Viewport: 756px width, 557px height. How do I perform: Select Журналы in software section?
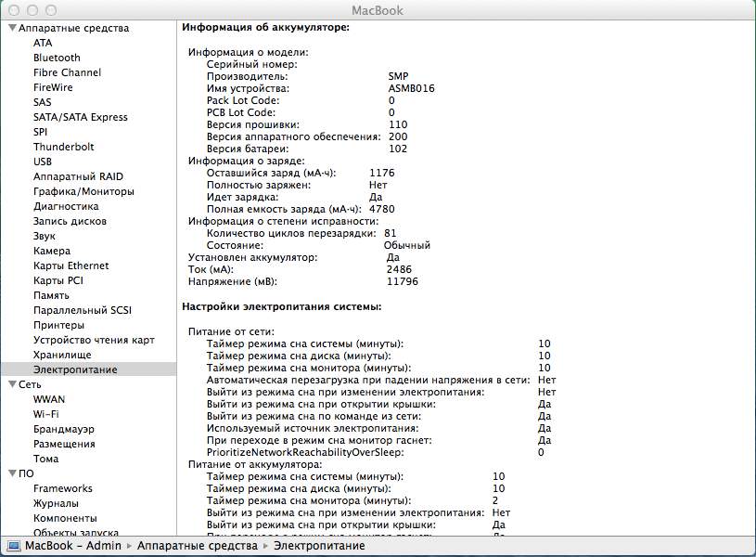[58, 503]
